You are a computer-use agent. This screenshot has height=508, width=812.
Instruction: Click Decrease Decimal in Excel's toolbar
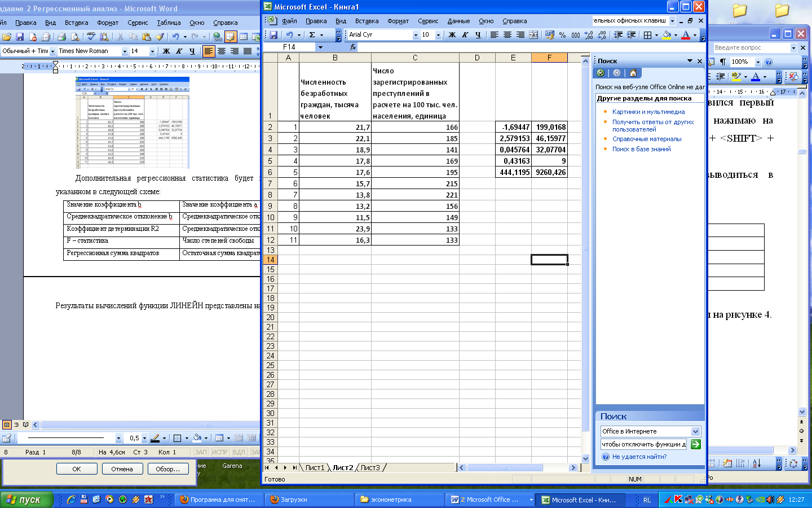tap(602, 35)
